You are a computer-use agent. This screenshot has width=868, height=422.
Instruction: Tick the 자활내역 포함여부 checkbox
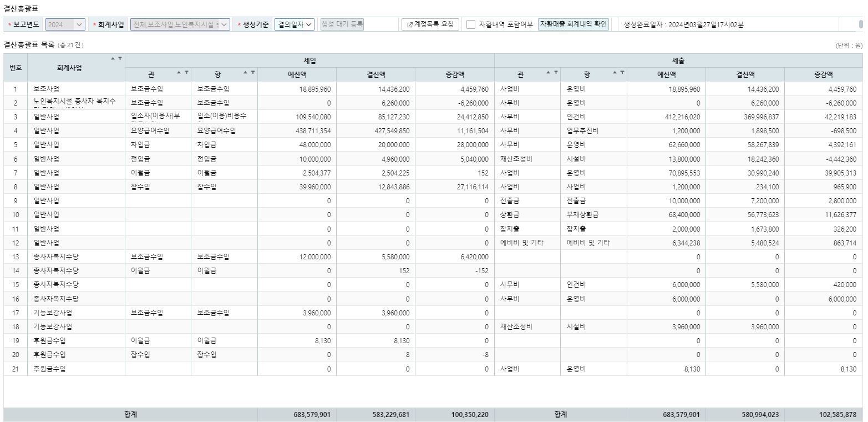[x=471, y=24]
